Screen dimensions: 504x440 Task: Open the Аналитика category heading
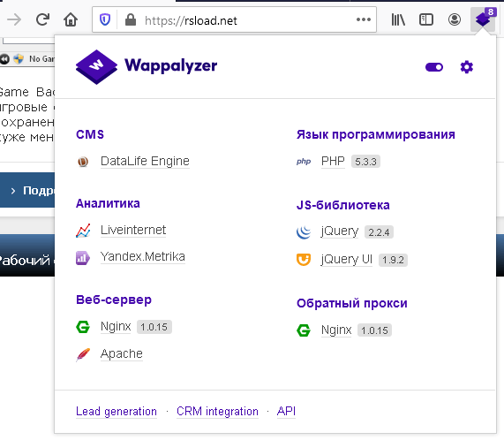click(108, 203)
